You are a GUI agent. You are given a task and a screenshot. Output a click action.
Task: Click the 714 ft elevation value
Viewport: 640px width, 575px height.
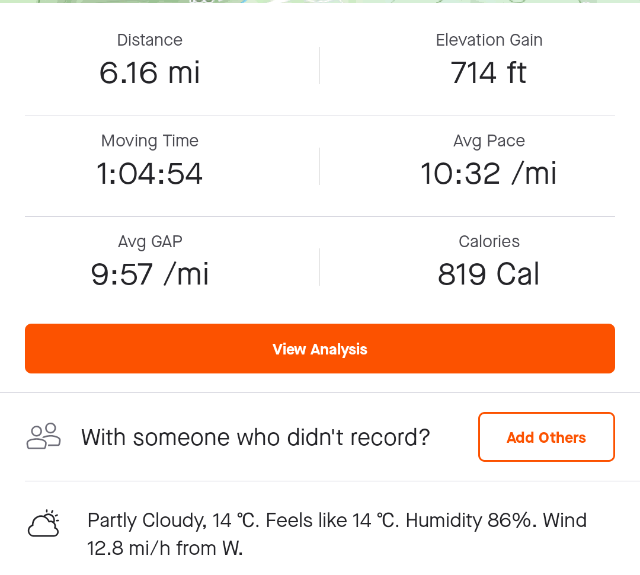[x=489, y=73]
